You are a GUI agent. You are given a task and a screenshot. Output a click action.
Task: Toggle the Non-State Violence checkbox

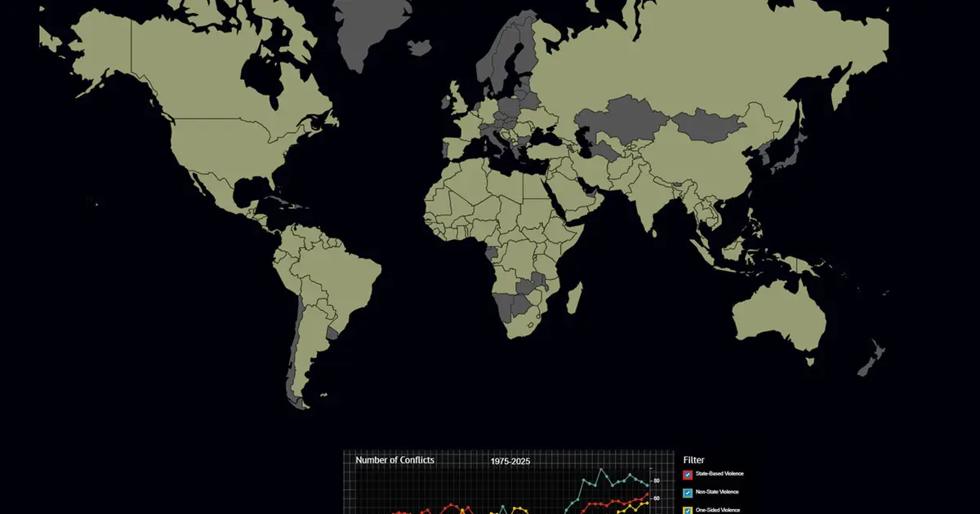(688, 493)
